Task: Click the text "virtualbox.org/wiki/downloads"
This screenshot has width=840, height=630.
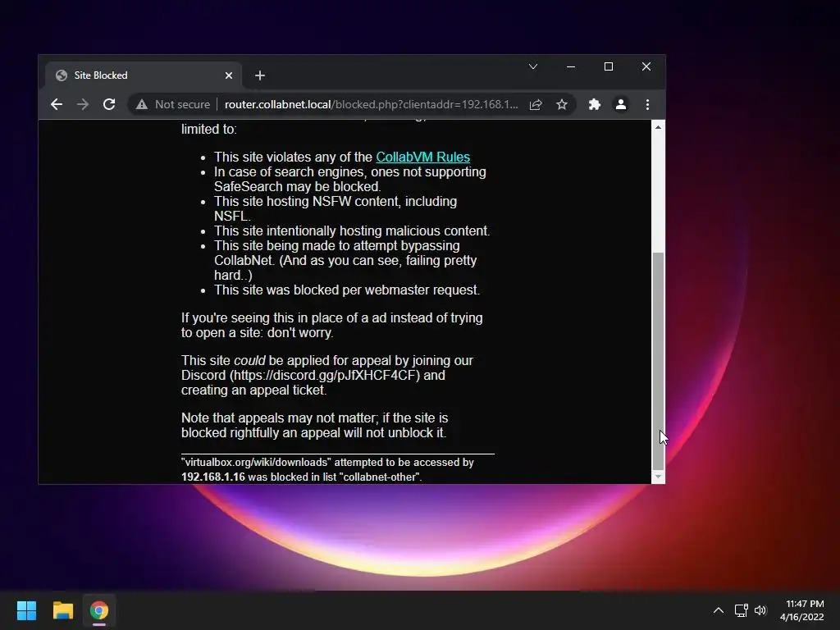Action: (256, 463)
